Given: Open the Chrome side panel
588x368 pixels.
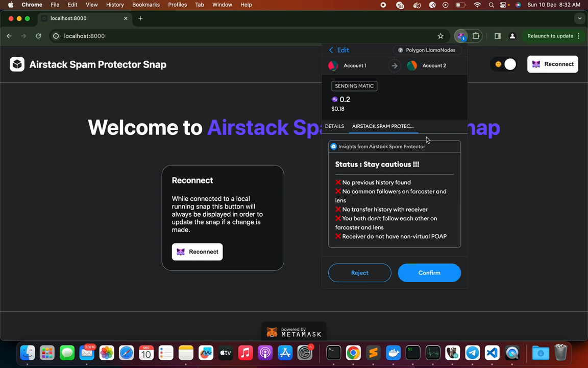Looking at the screenshot, I should [498, 36].
